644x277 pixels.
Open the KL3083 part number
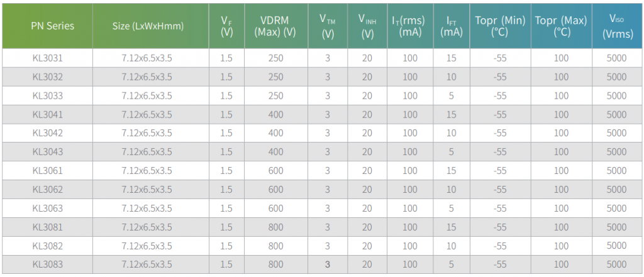coord(47,264)
